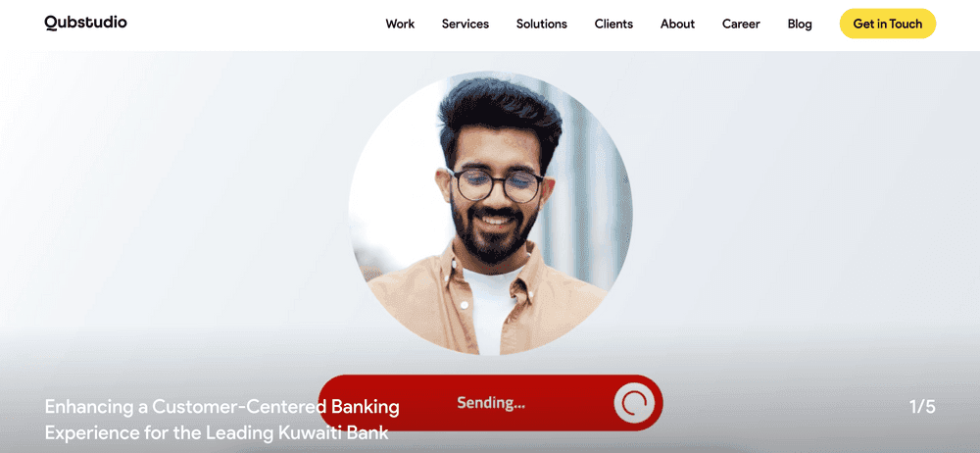This screenshot has height=453, width=980.
Task: Click the circular loading spinner icon
Action: point(634,403)
